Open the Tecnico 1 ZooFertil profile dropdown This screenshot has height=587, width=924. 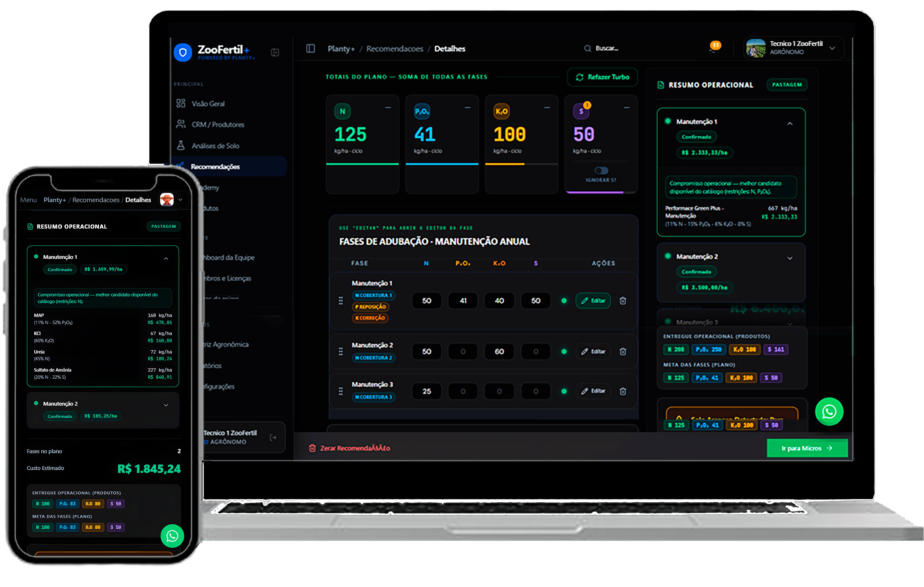pos(832,48)
